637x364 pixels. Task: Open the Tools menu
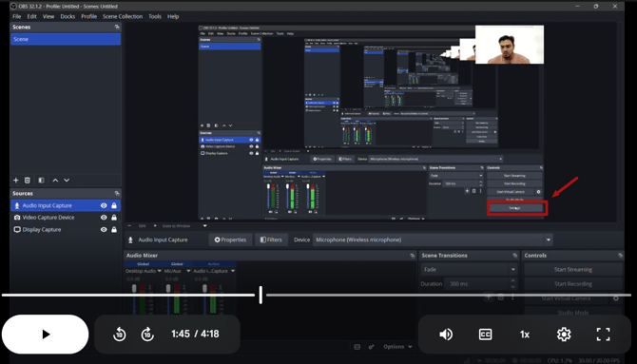click(155, 17)
